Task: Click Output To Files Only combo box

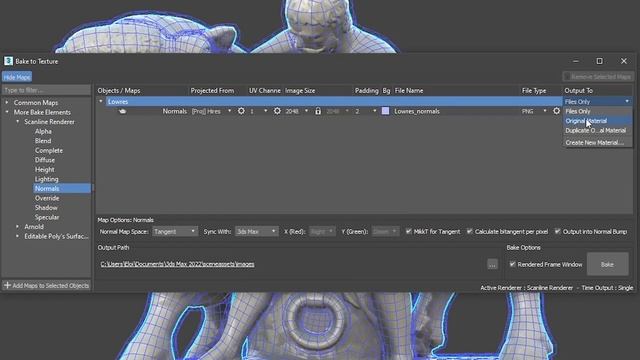Action: (x=598, y=101)
